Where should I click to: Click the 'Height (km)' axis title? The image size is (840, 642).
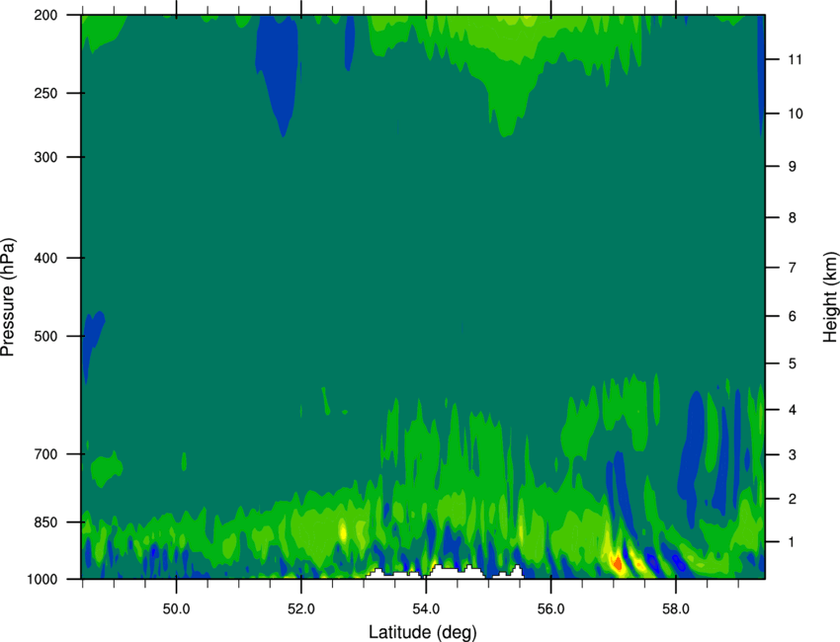click(830, 297)
